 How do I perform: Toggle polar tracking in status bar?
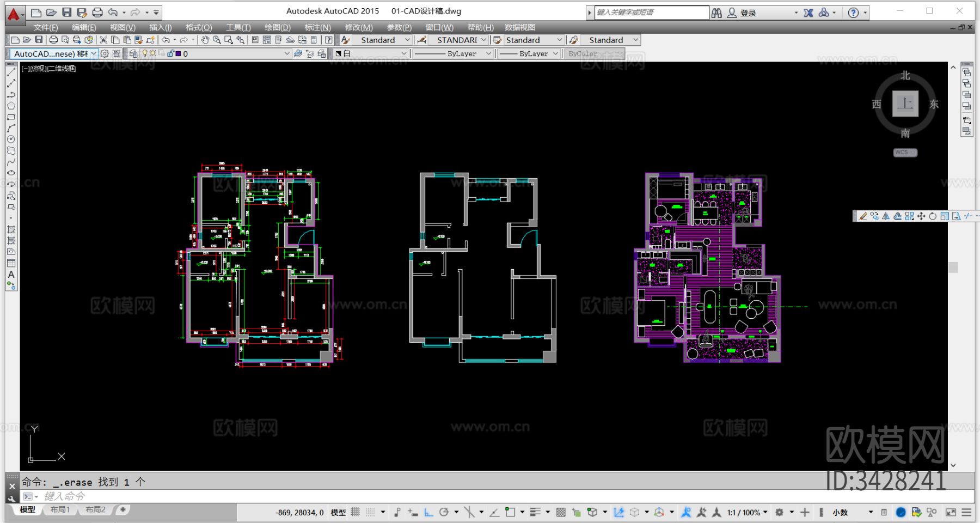pos(444,512)
